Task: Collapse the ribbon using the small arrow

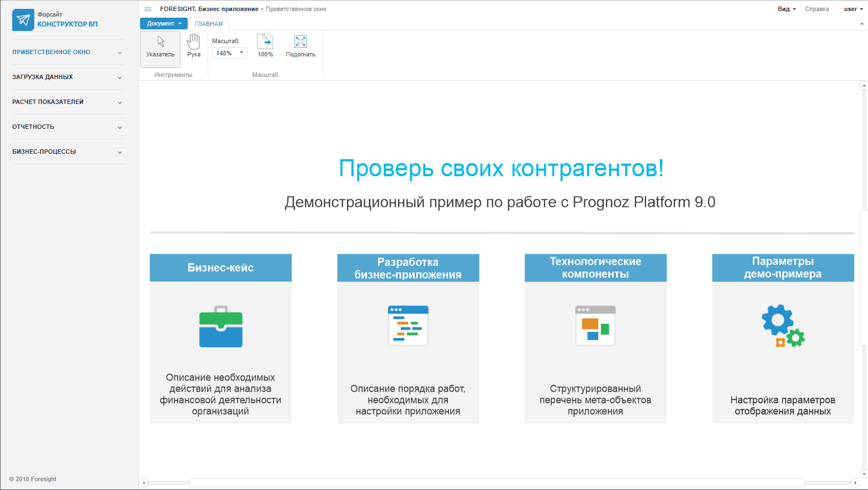Action: pyautogui.click(x=862, y=24)
